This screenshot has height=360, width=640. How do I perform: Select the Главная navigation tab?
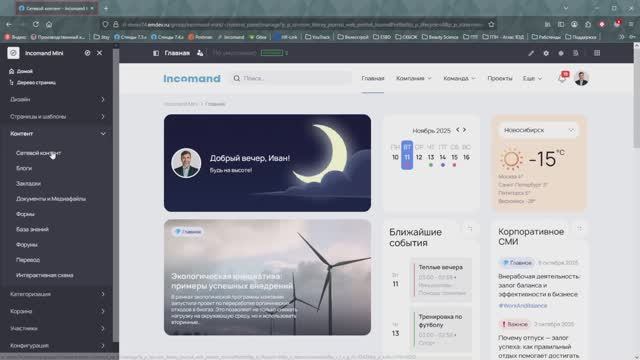tap(373, 78)
